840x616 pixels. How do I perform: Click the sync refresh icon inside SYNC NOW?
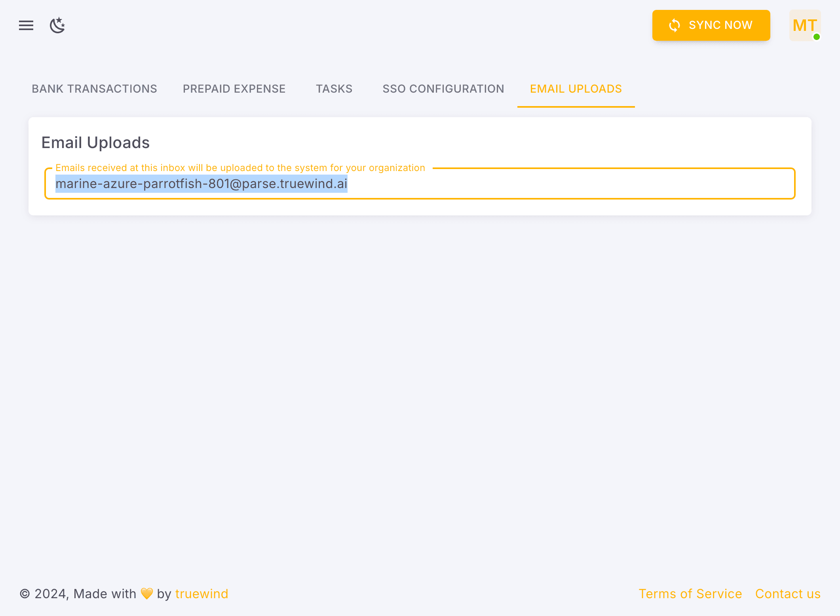click(x=675, y=25)
